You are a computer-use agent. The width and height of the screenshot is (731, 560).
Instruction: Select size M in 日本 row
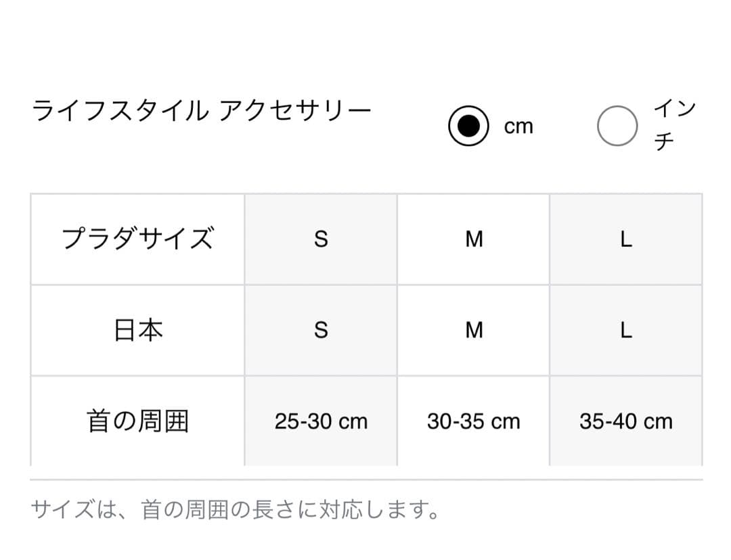tap(474, 330)
